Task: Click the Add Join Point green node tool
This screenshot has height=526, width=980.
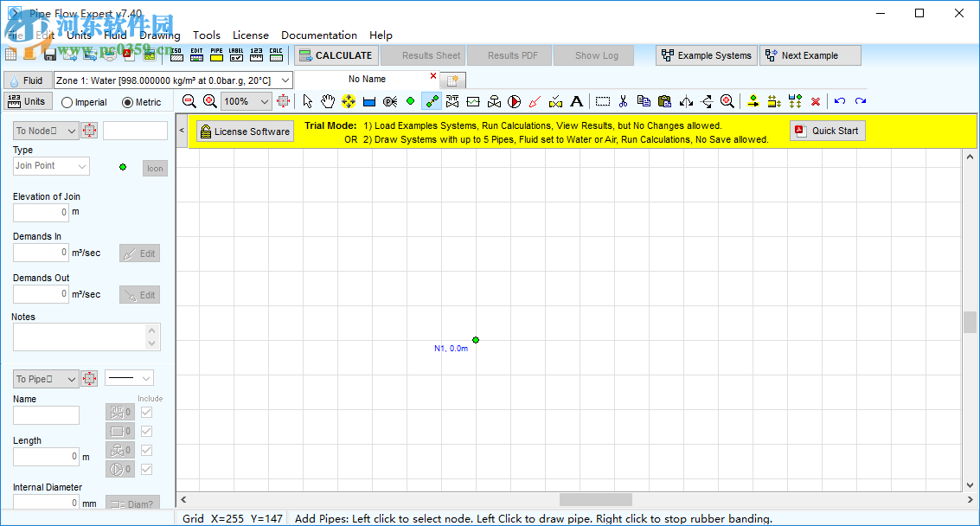Action: pos(410,101)
